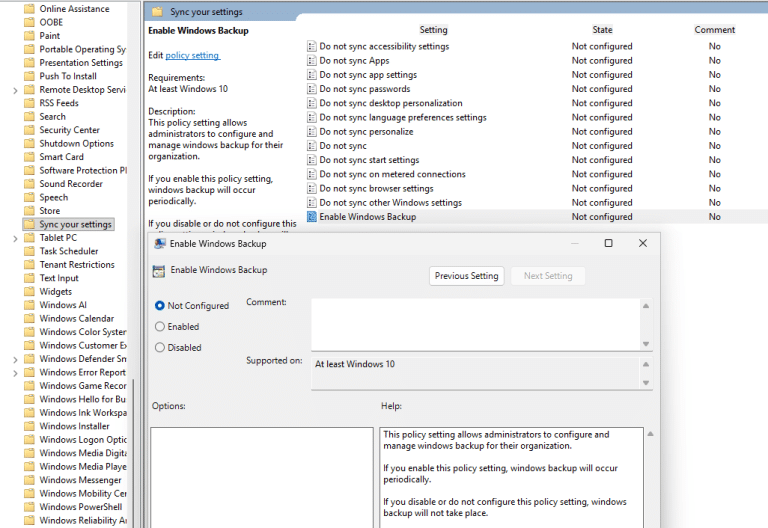Click policy icon for Do not sync Apps
The image size is (768, 528).
pos(312,61)
